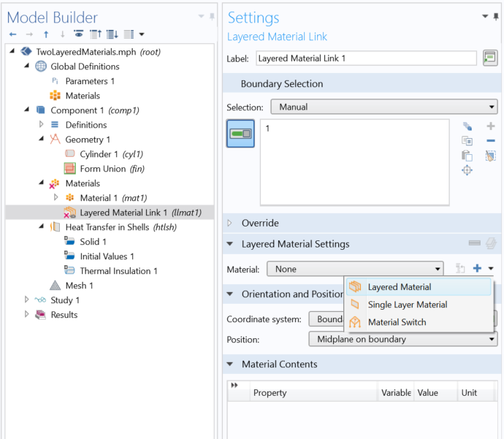The image size is (504, 439).
Task: Open the Selection Manual dropdown
Action: coord(384,107)
